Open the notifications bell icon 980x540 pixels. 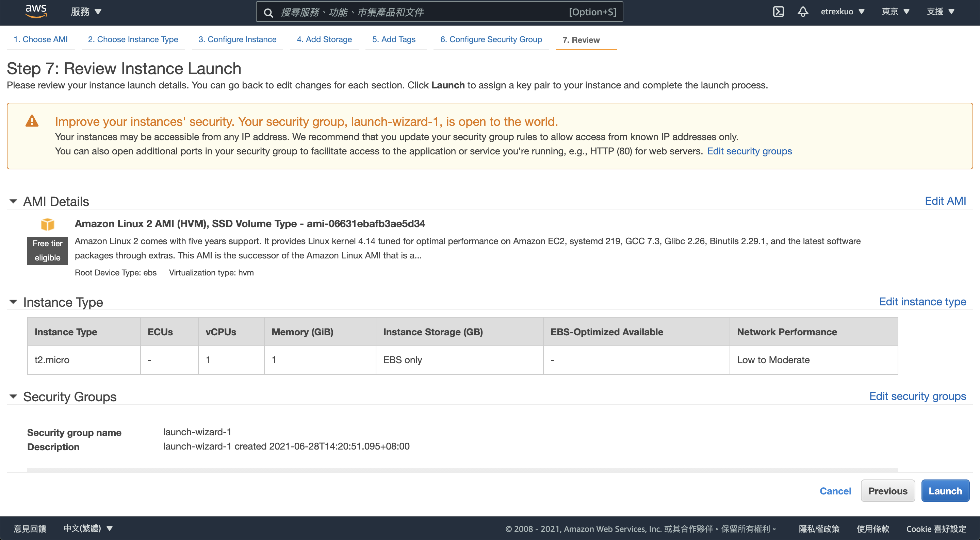click(803, 12)
